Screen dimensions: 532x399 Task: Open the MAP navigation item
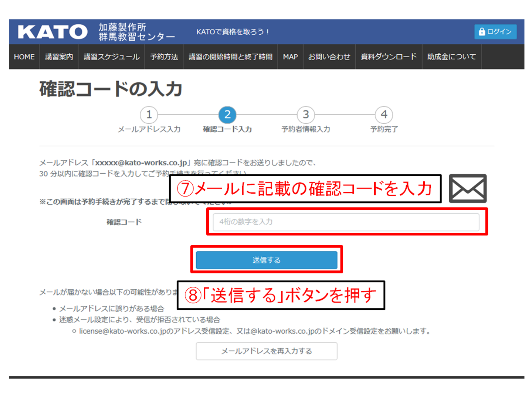tap(290, 57)
